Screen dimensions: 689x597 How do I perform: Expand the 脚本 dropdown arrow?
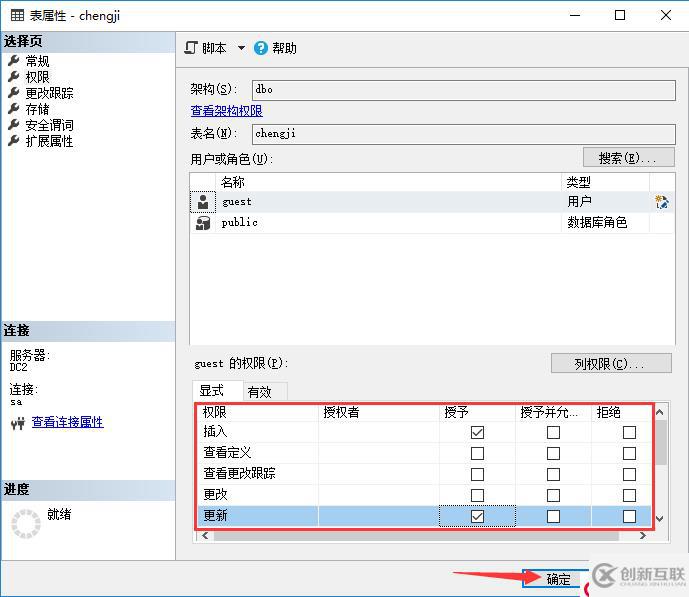241,48
